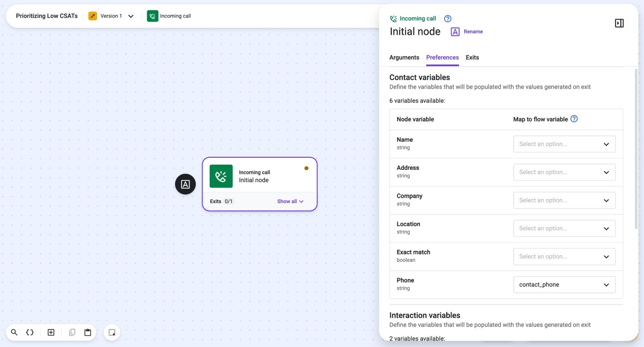Click the Contact variables section heading

click(x=419, y=77)
